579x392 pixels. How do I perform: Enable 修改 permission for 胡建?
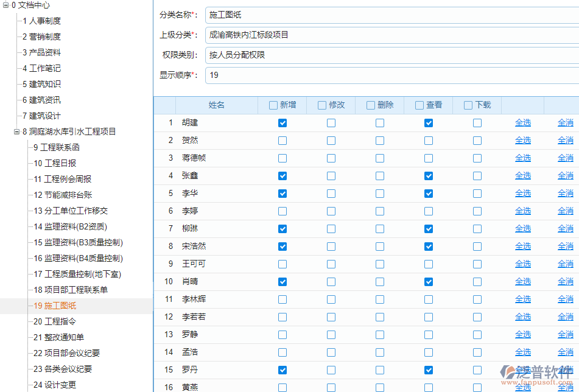[331, 122]
